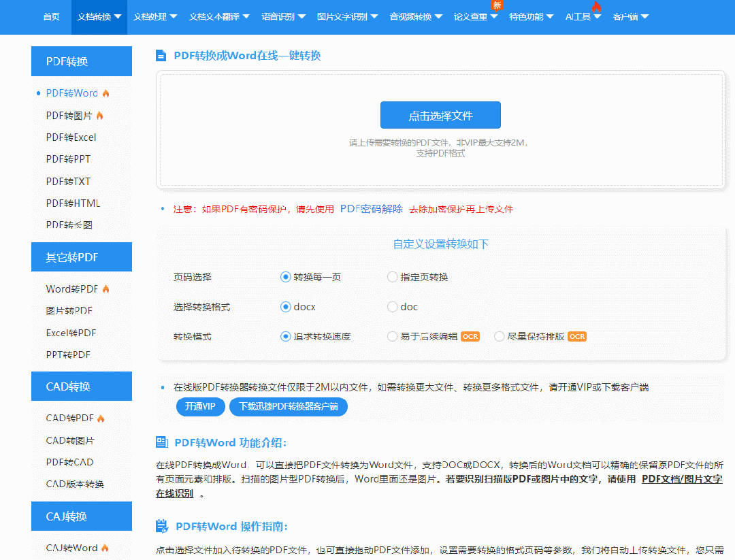This screenshot has width=735, height=560.
Task: Select 易于后续编辑 conversion mode
Action: click(393, 336)
